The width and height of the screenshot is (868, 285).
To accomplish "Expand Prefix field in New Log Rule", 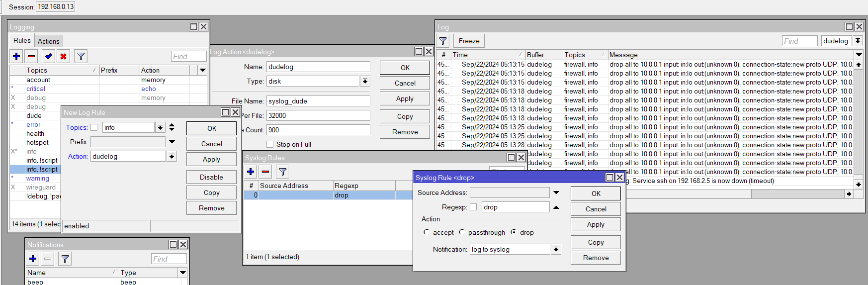I will (x=172, y=142).
